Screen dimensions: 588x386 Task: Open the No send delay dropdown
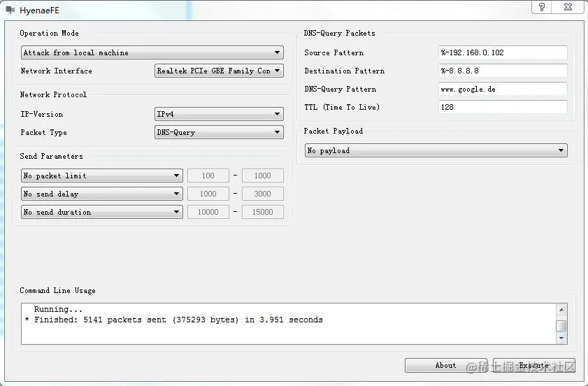[101, 194]
